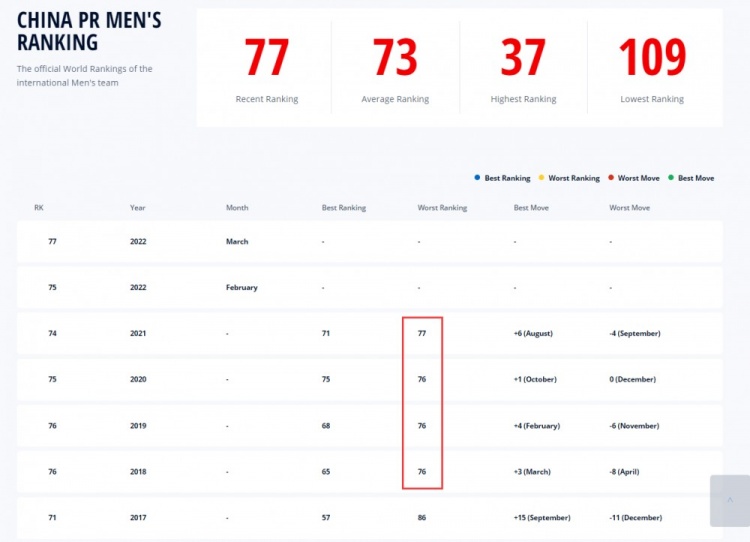Click the green Best Move legend dot
Viewport: 750px width, 542px height.
tap(671, 177)
